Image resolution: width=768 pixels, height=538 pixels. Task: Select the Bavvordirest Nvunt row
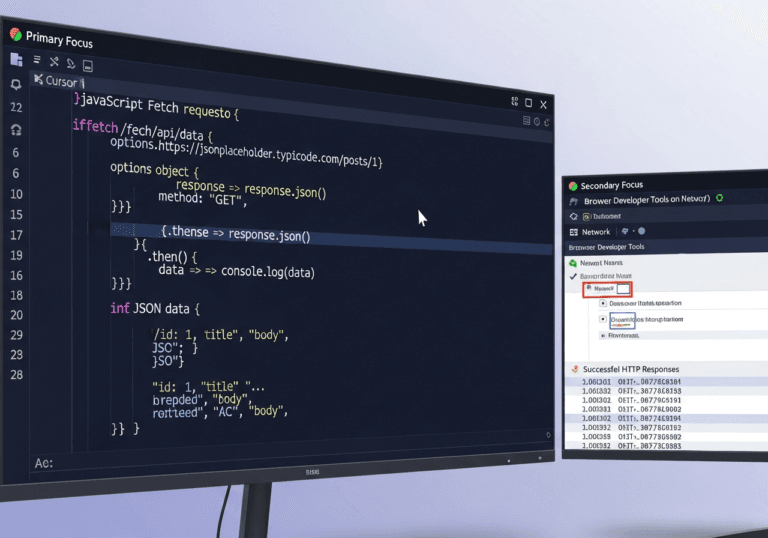[606, 276]
